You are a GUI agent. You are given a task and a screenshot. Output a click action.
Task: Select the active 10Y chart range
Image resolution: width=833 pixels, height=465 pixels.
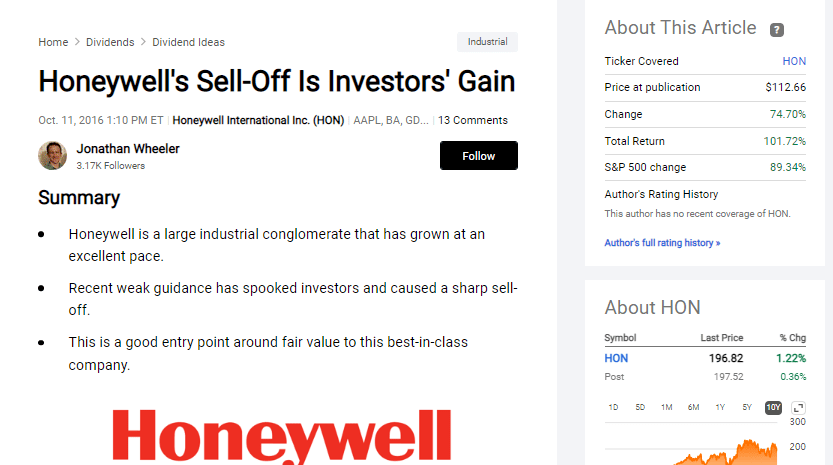tap(774, 408)
